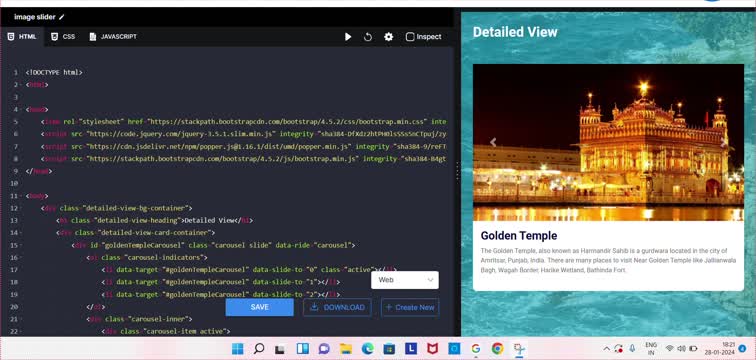Open Google Chrome from the taskbar

[x=497, y=348]
